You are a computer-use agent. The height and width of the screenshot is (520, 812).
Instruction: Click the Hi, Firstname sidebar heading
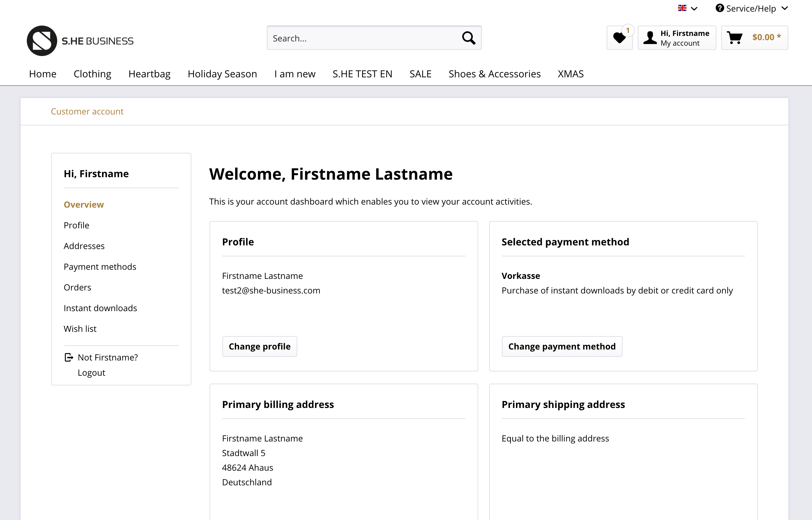(x=96, y=174)
